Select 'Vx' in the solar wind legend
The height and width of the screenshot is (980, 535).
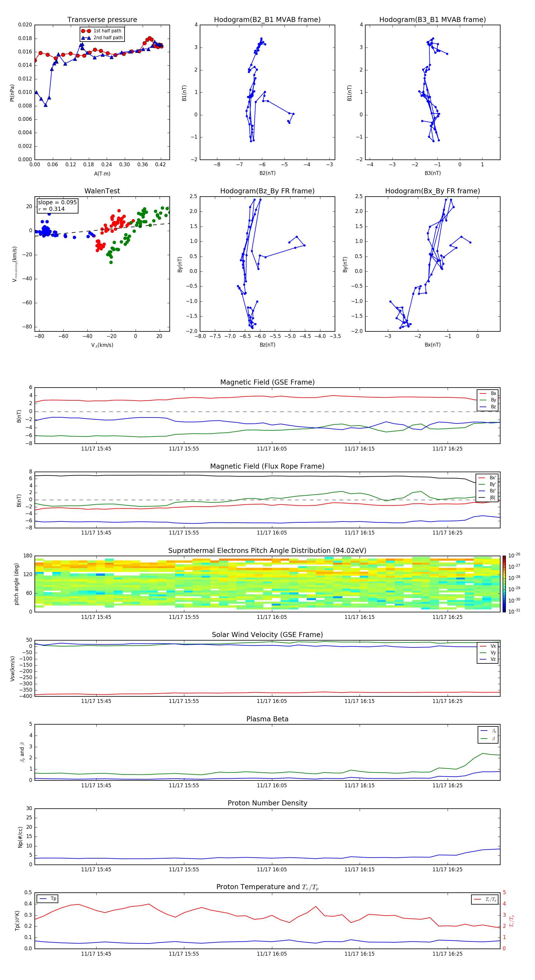488,646
